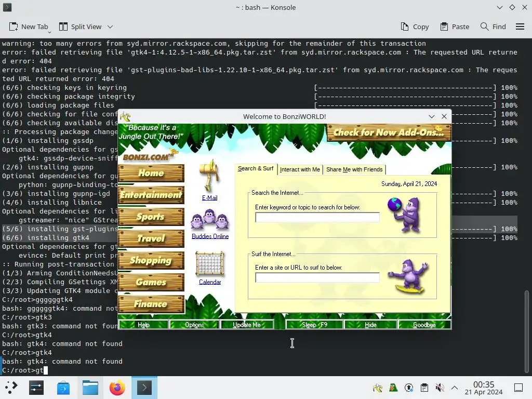Click Split View in Konsole toolbar
This screenshot has height=399, width=532.
tap(81, 27)
